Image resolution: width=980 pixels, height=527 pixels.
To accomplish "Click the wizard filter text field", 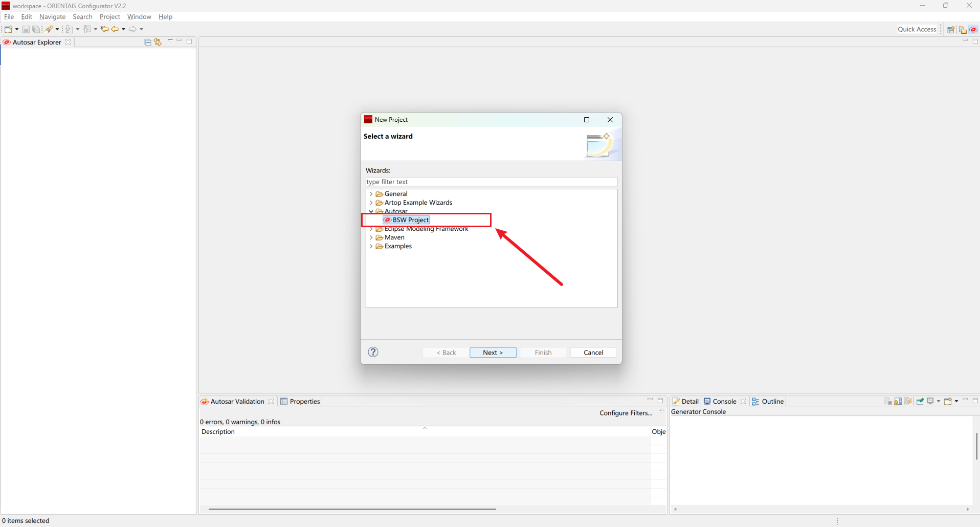I will pyautogui.click(x=491, y=182).
